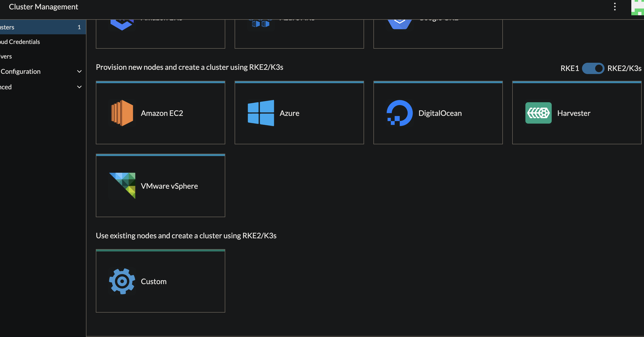Open the user avatar in top corner

(637, 8)
